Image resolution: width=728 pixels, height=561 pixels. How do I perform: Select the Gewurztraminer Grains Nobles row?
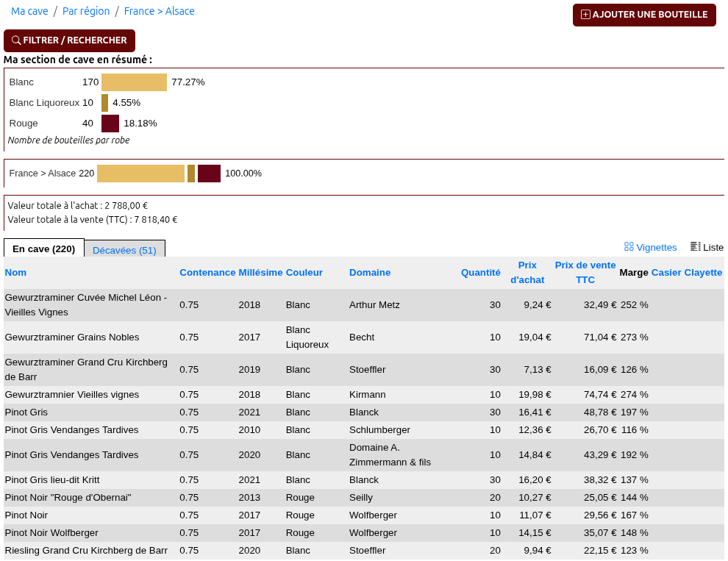[x=72, y=337]
